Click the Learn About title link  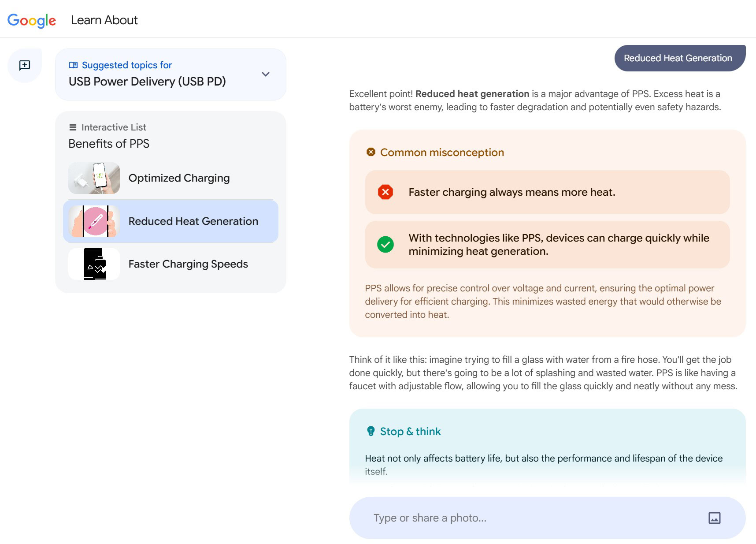[104, 20]
